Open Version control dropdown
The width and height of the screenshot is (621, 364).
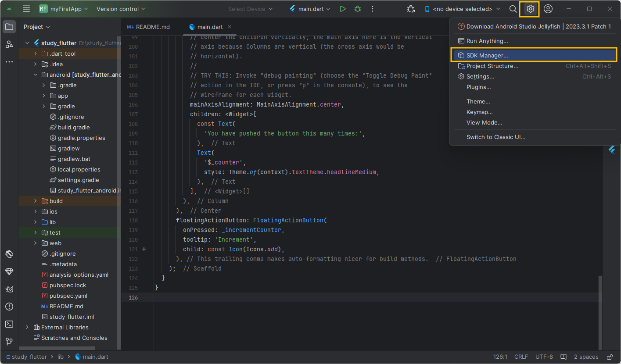click(x=121, y=9)
